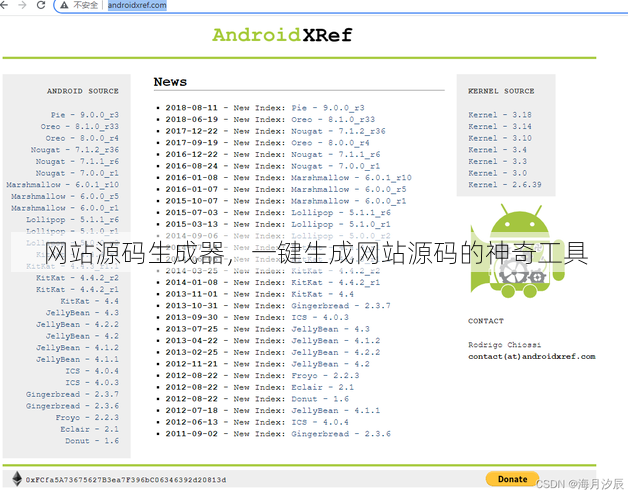This screenshot has width=628, height=490.
Task: Click the yellow Donate button
Action: (512, 479)
